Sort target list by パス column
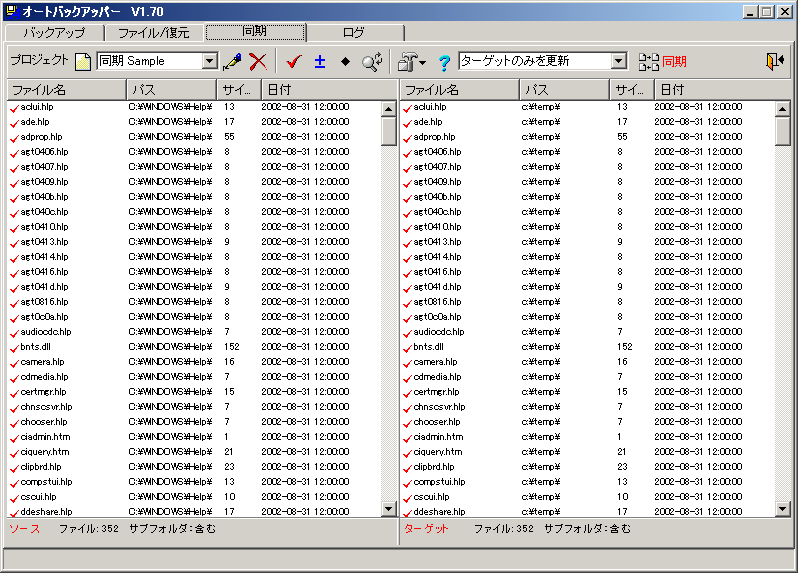 (564, 90)
